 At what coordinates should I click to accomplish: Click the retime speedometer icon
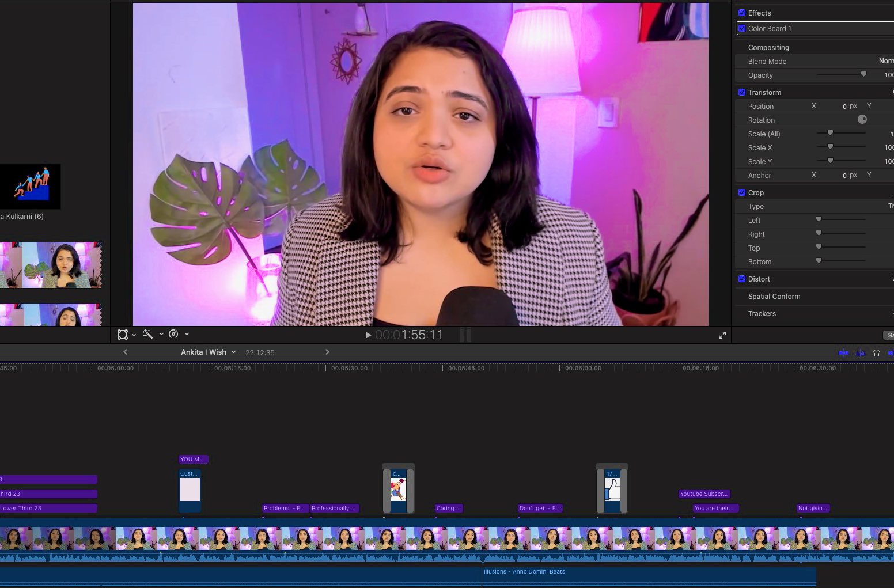173,334
